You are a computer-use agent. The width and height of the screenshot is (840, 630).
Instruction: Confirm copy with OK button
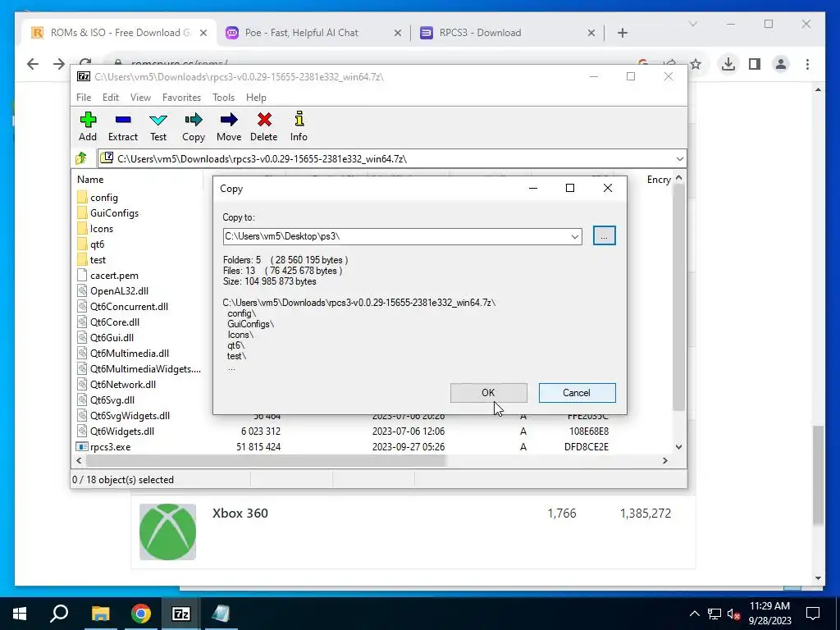[x=488, y=393]
